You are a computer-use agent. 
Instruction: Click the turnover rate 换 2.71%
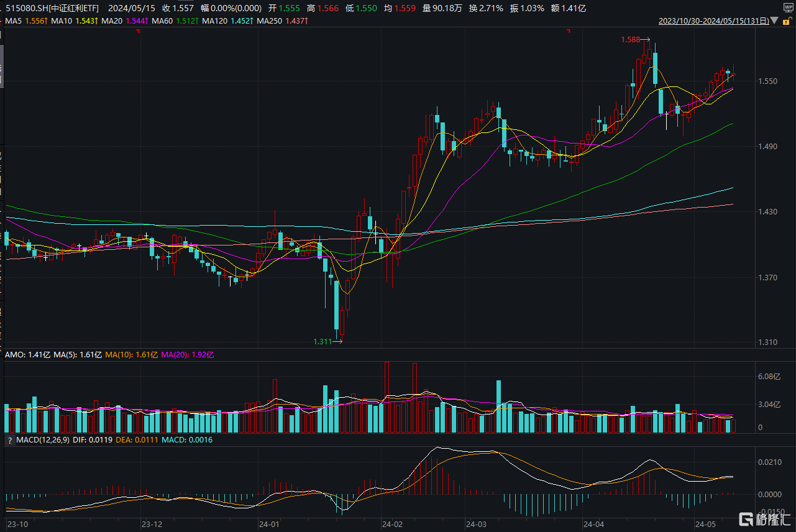coord(486,8)
